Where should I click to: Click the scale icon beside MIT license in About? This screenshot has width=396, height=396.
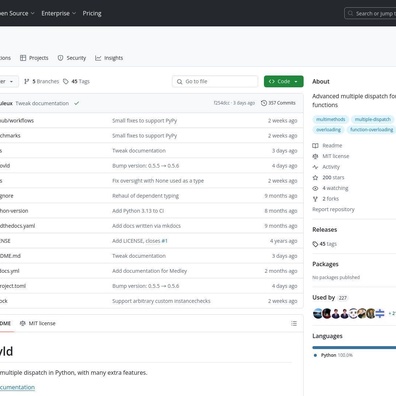[x=315, y=156]
